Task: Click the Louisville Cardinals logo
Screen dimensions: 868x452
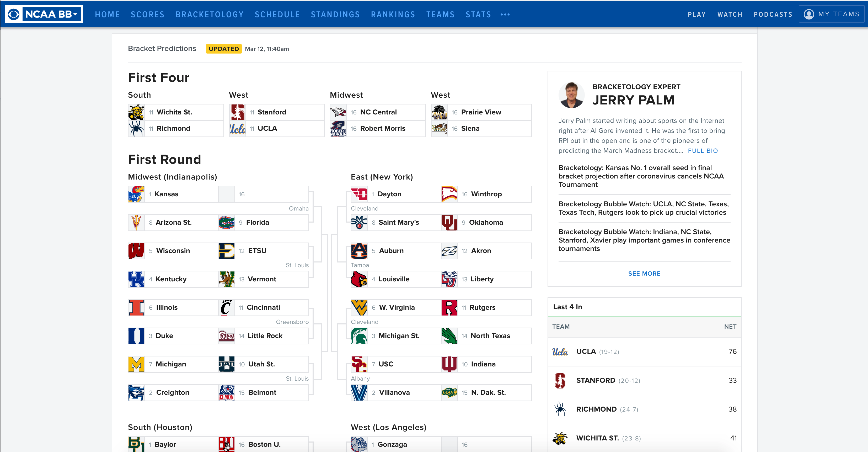Action: [x=359, y=279]
